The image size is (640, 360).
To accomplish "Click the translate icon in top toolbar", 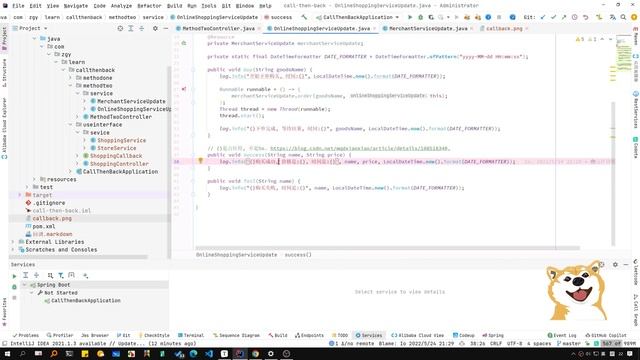I will pos(613,17).
